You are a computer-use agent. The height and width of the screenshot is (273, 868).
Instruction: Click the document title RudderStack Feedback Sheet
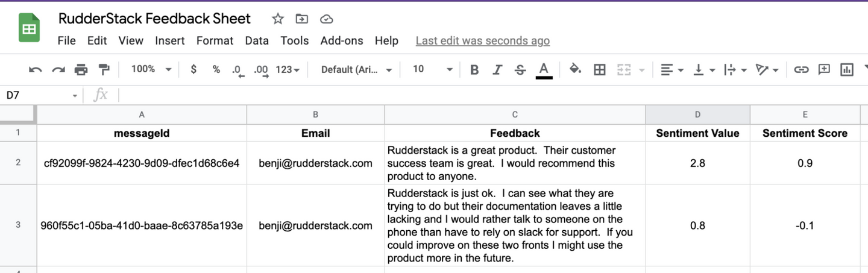(x=154, y=19)
